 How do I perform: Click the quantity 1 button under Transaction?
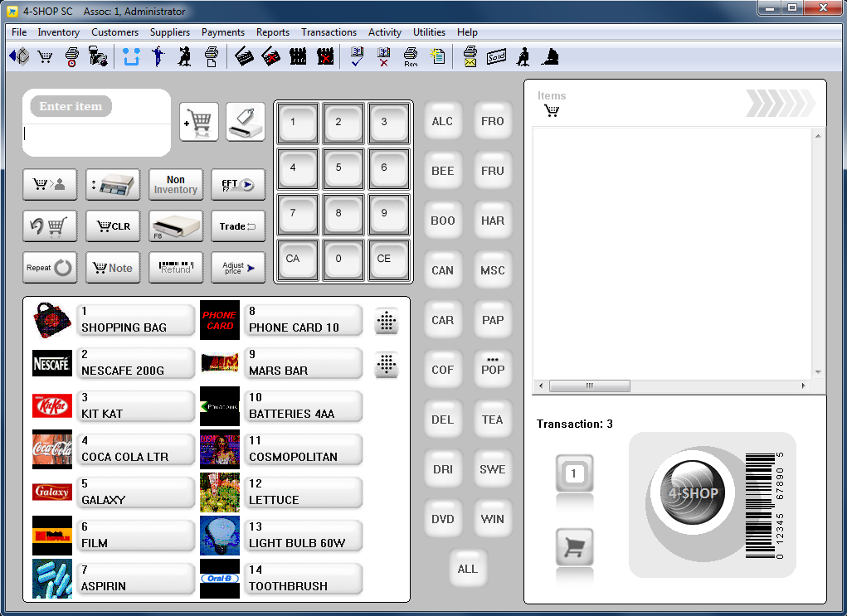point(575,473)
